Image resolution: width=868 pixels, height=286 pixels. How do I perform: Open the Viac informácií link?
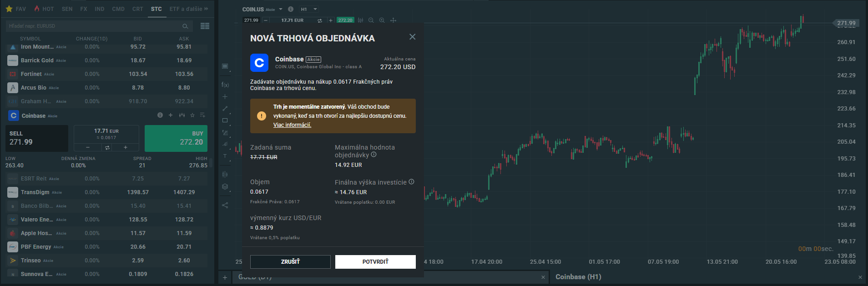tap(292, 125)
